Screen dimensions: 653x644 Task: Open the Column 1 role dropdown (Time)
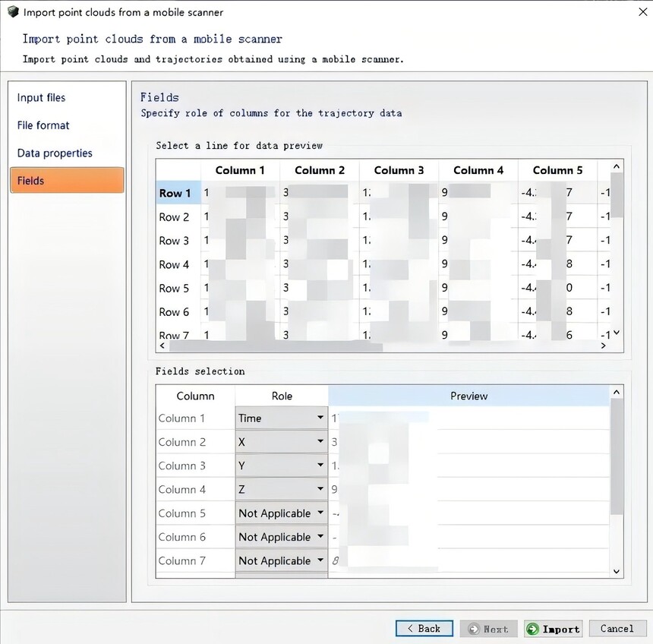click(x=282, y=418)
